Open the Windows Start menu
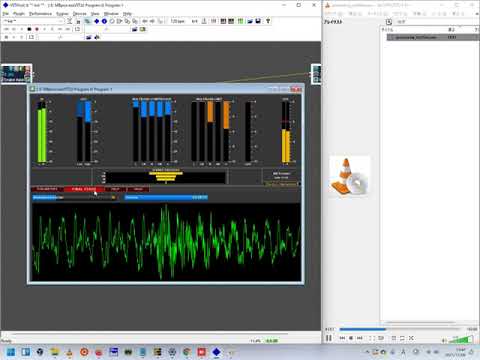The width and height of the screenshot is (480, 360). click(x=10, y=352)
